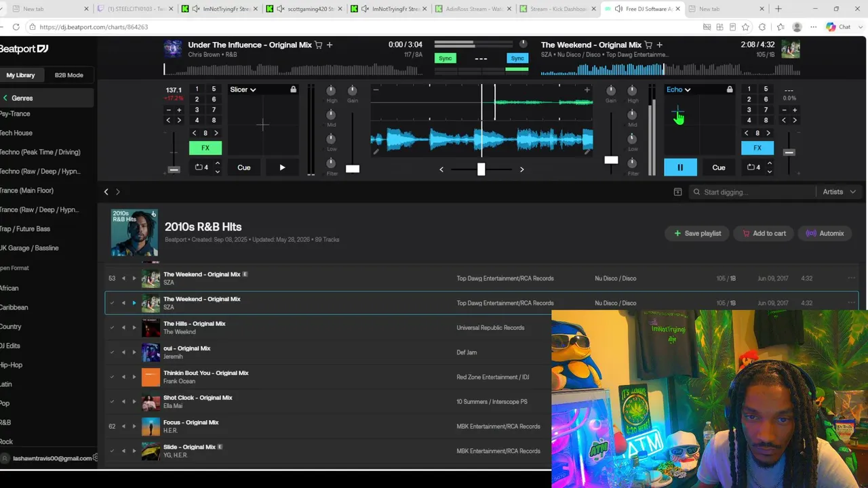
Task: Trigger hot cue 8 on the Chris Brown deck
Action: (214, 121)
